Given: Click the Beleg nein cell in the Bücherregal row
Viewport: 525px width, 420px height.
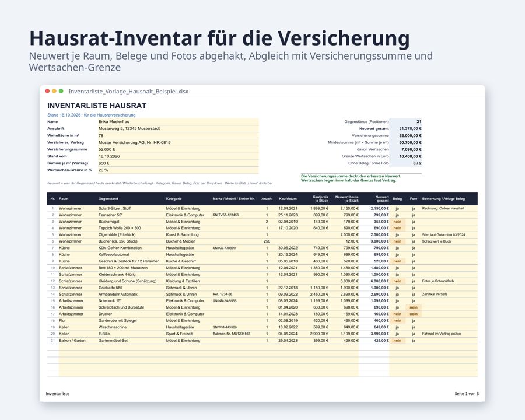Looking at the screenshot, I should (397, 222).
